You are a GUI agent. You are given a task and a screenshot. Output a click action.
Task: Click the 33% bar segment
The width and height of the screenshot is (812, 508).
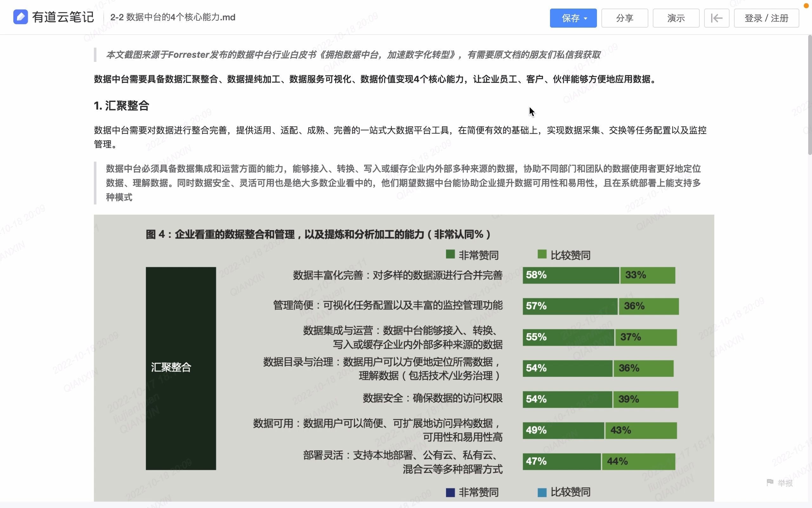click(x=648, y=275)
